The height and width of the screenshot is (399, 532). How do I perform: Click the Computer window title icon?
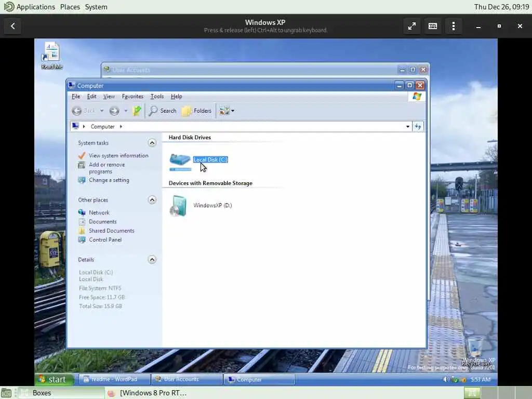(72, 86)
